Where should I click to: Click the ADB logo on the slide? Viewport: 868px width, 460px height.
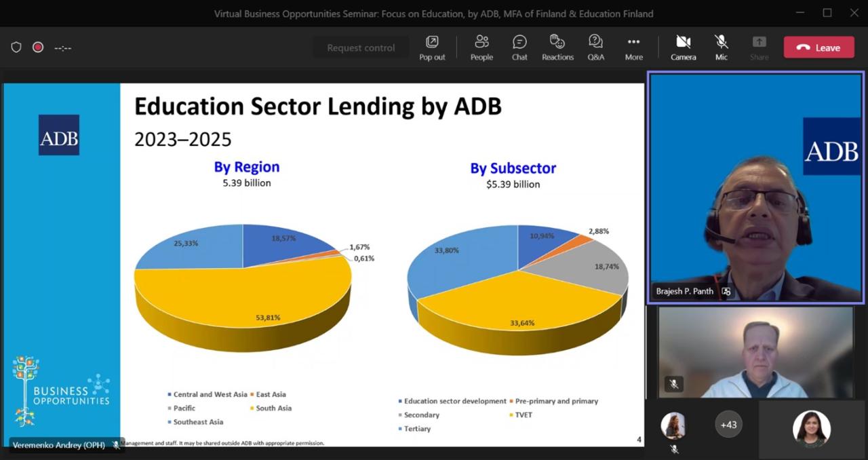pos(58,135)
